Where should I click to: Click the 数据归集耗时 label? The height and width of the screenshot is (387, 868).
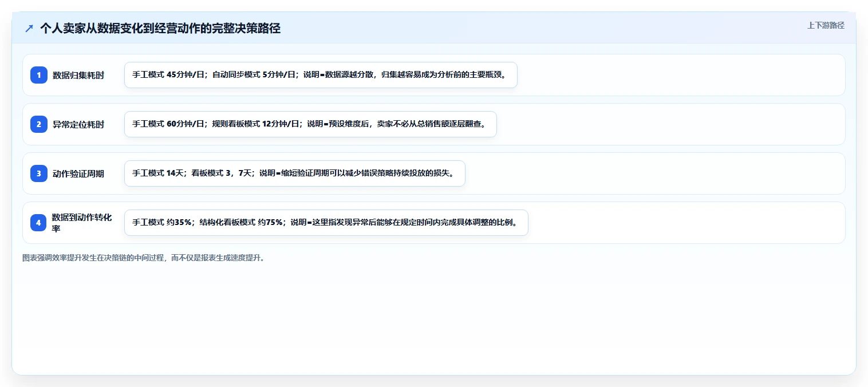(x=78, y=75)
